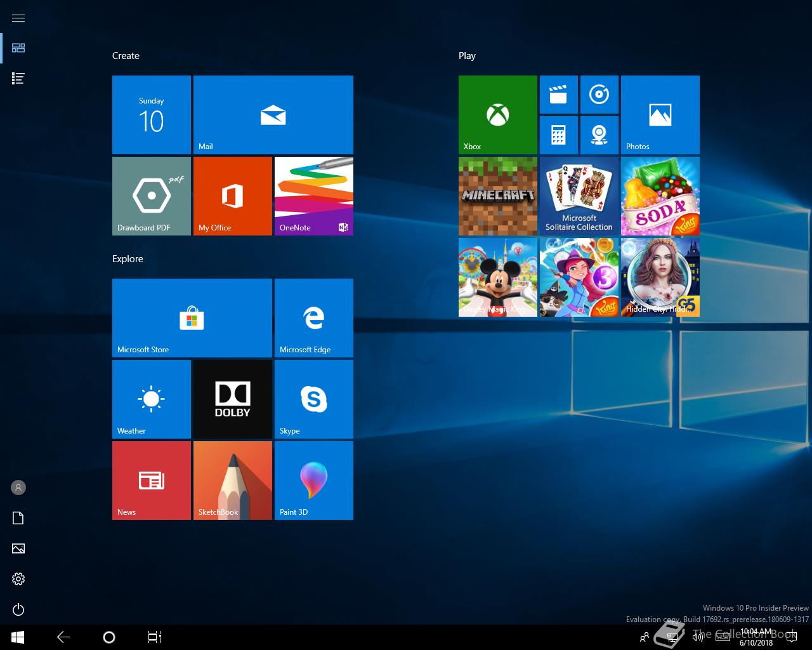
Task: Open the Power options menu
Action: tap(18, 609)
